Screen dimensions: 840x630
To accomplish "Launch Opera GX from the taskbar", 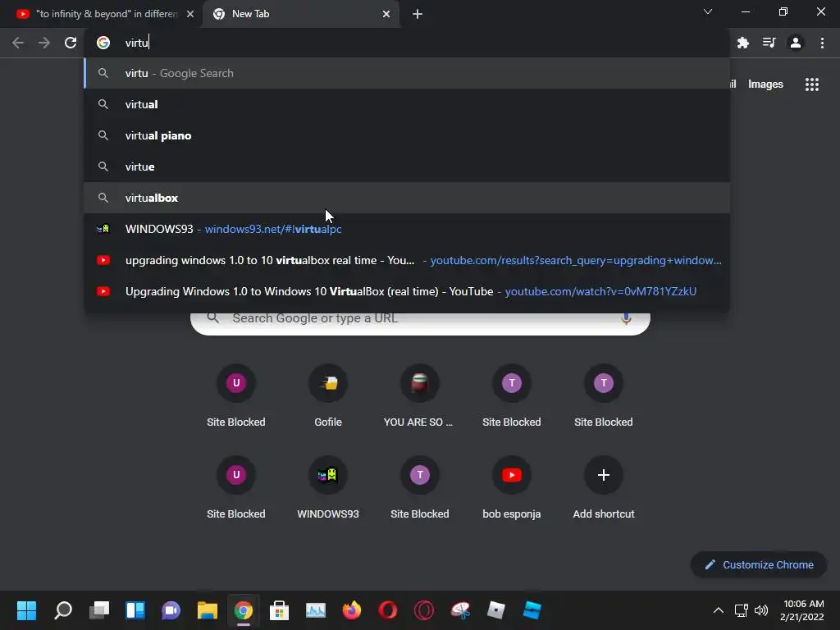I will pyautogui.click(x=424, y=610).
